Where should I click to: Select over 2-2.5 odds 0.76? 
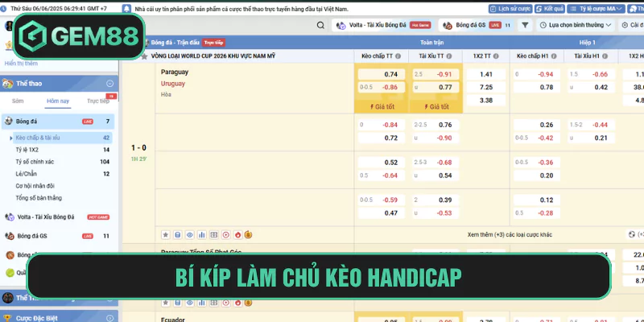coord(436,125)
